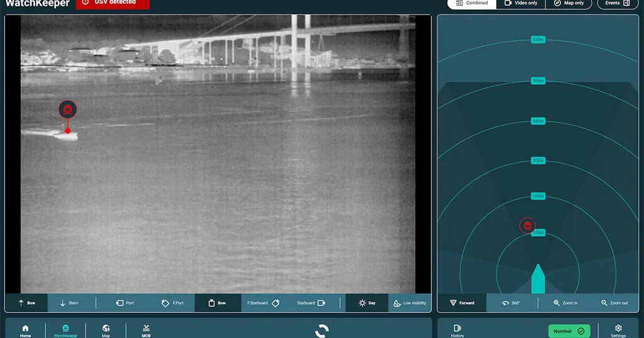Enable Low visibility mode

point(409,303)
